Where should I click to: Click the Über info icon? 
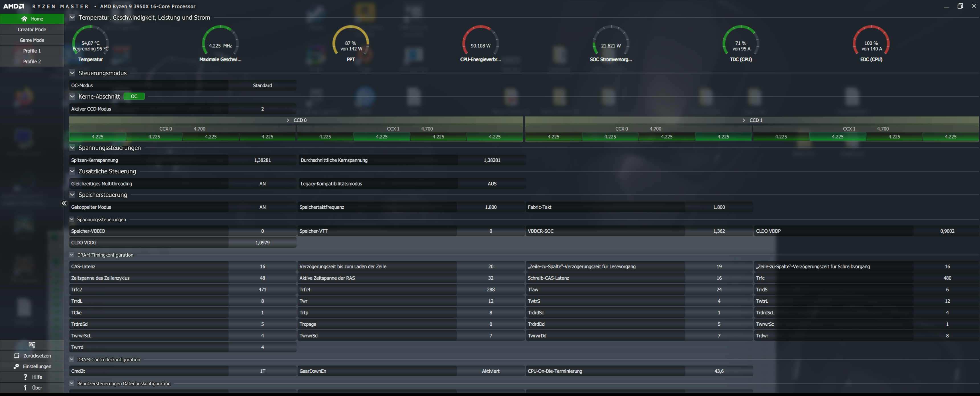click(25, 388)
